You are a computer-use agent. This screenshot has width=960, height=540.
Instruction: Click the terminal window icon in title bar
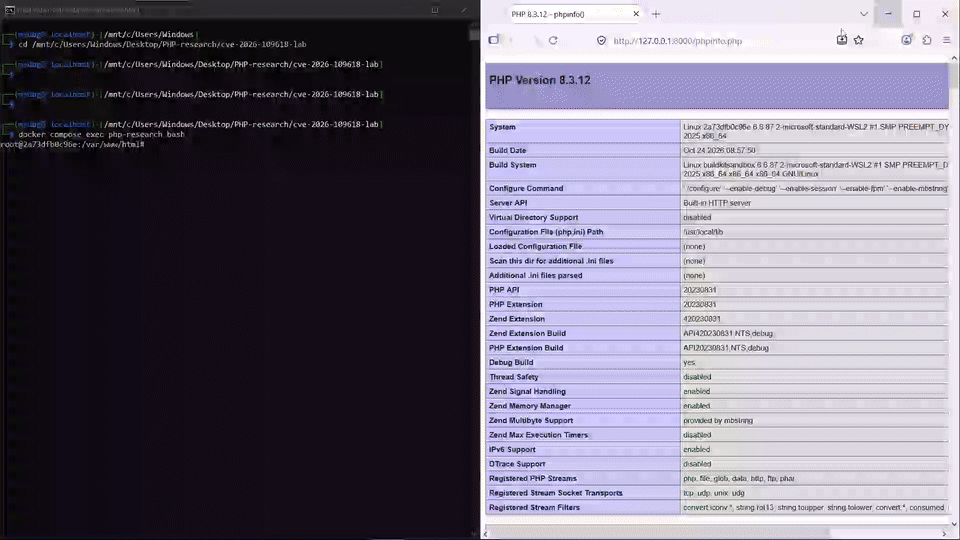[x=10, y=10]
